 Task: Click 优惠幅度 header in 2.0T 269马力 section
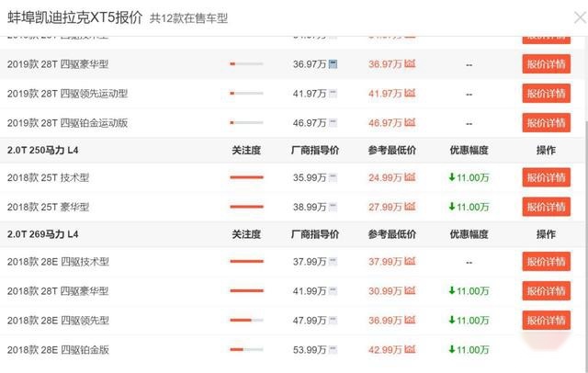click(x=469, y=234)
